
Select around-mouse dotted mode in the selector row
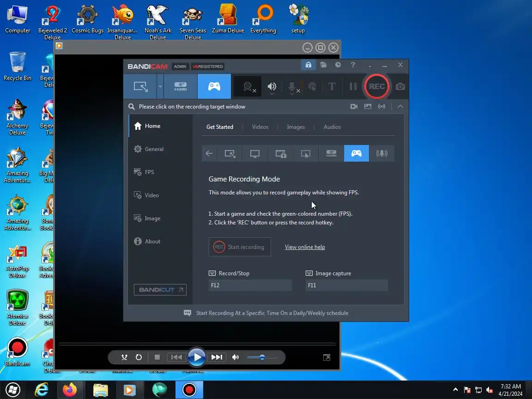point(306,153)
